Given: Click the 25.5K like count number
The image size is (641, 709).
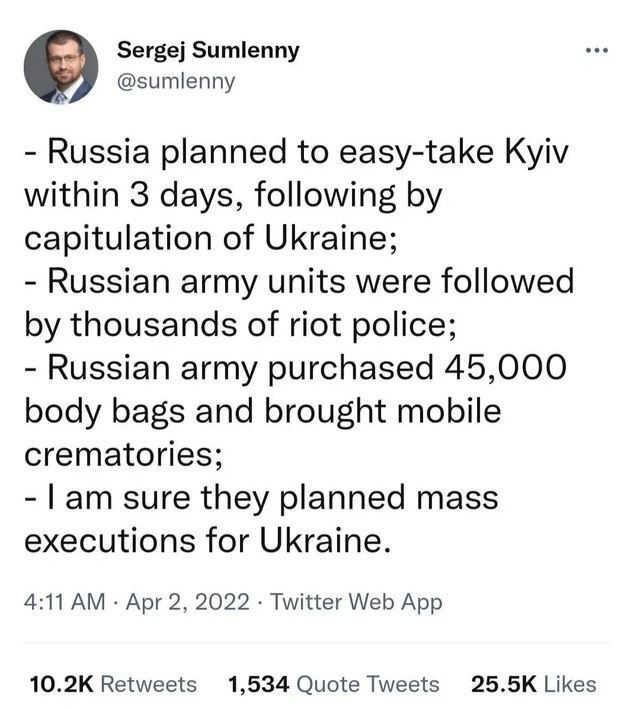Looking at the screenshot, I should click(503, 684).
